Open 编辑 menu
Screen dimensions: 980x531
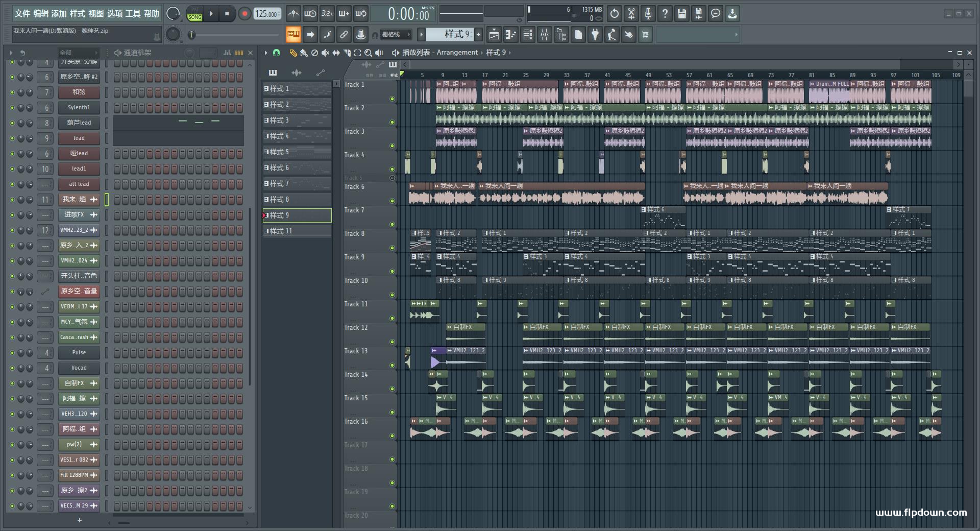(x=41, y=14)
